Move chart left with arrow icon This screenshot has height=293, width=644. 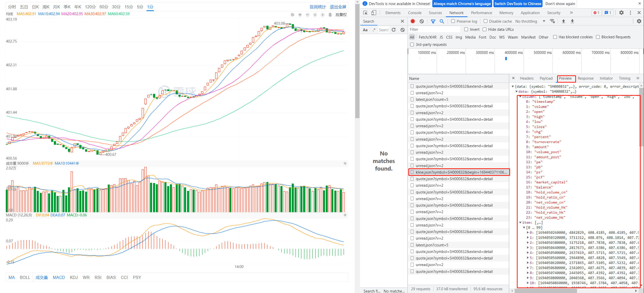coord(315,15)
